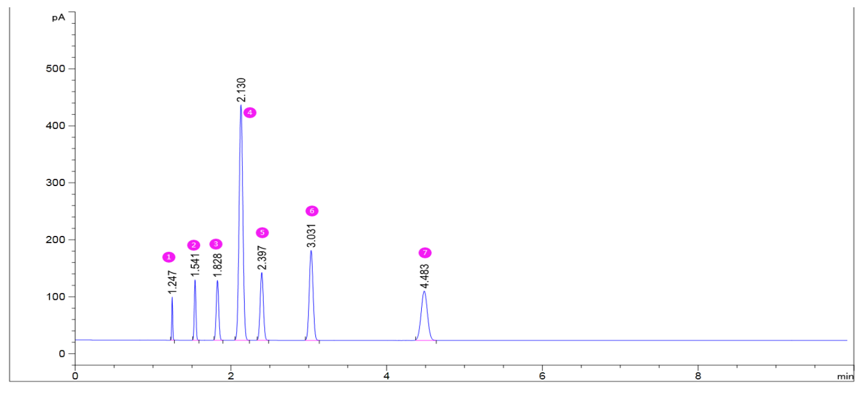
Task: Click the 300 tick on y-axis
Action: point(58,182)
